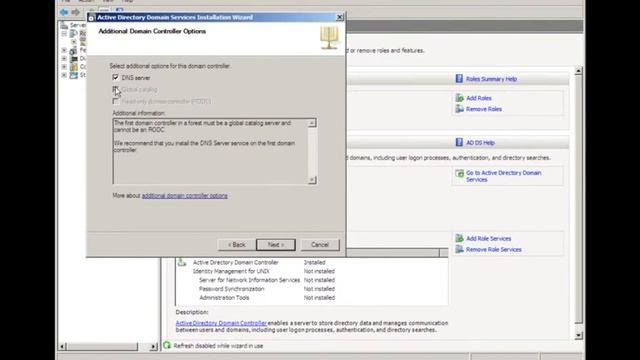Image resolution: width=640 pixels, height=360 pixels.
Task: Select the Features node icon in the tree
Action: (x=73, y=50)
